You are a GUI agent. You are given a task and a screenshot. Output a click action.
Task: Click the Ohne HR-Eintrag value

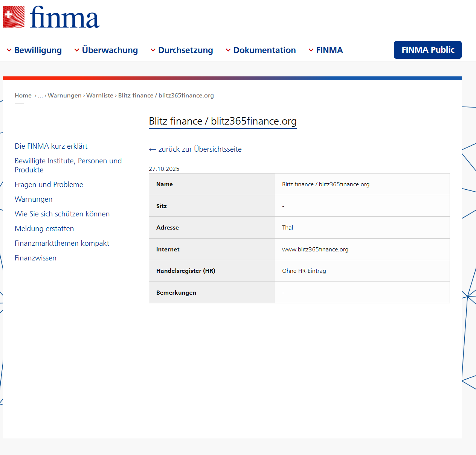304,271
